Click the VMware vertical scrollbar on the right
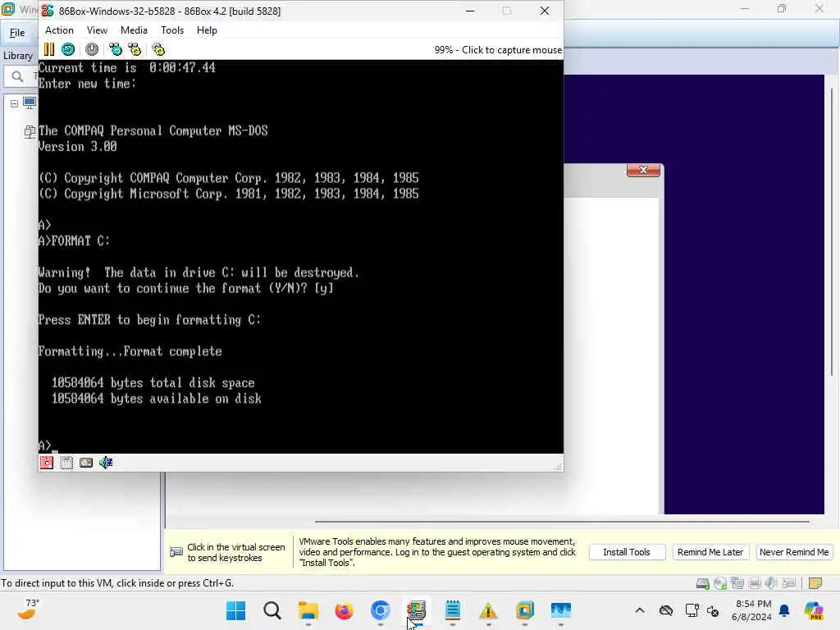 (x=832, y=231)
